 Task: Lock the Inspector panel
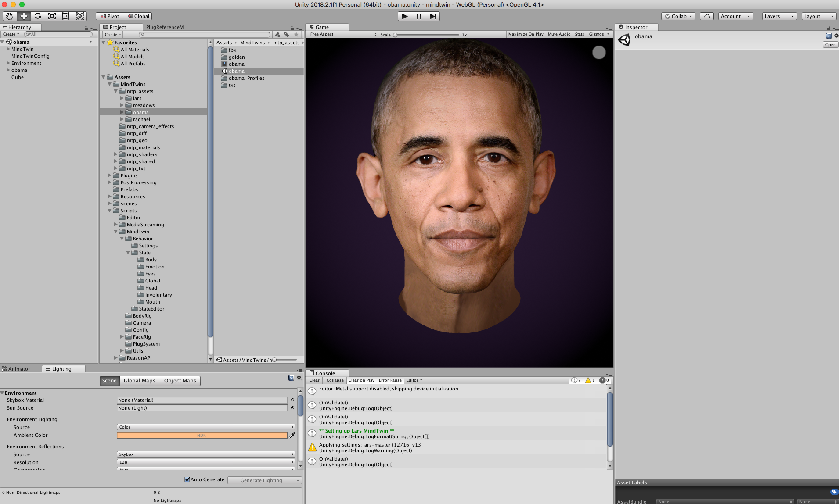point(828,28)
